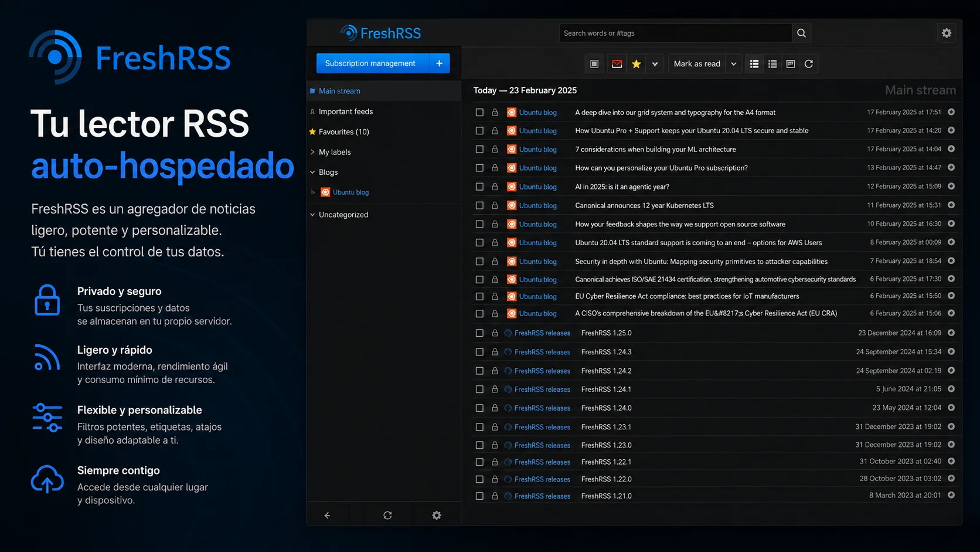Click the 'Search words or #tags' field
The width and height of the screenshot is (980, 552).
coord(675,33)
